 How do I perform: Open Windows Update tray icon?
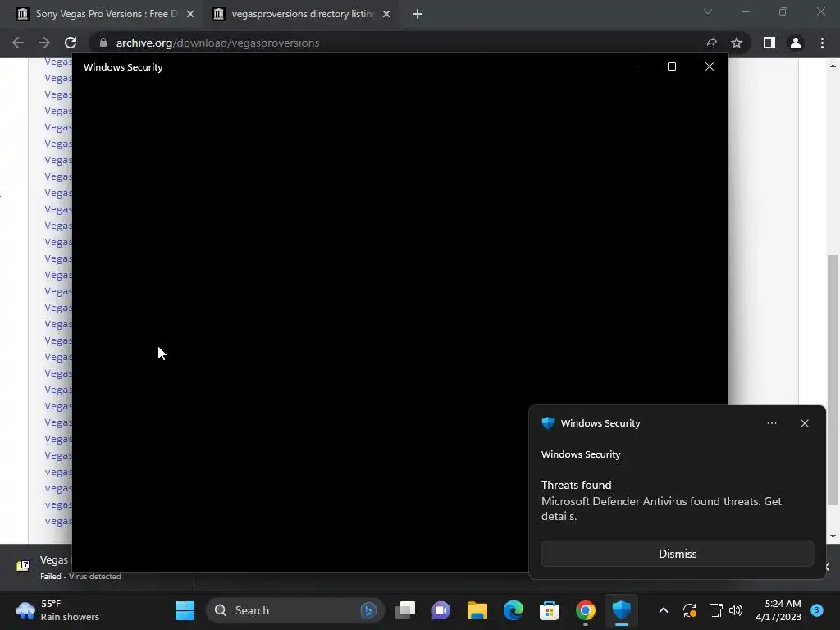coord(689,610)
